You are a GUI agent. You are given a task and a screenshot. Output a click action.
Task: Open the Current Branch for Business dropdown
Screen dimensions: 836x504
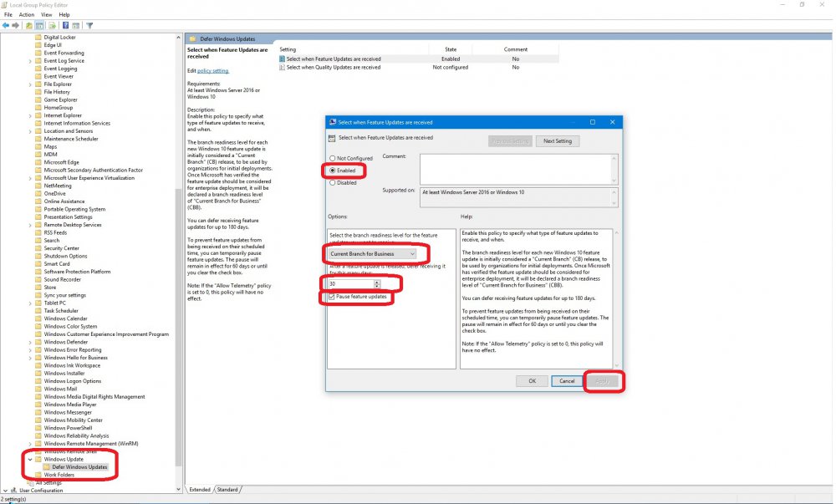coord(372,253)
